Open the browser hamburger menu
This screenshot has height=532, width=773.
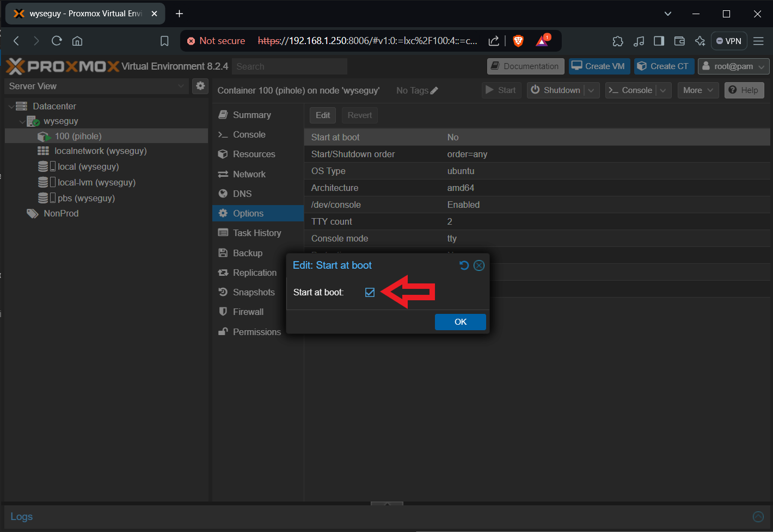pos(758,41)
